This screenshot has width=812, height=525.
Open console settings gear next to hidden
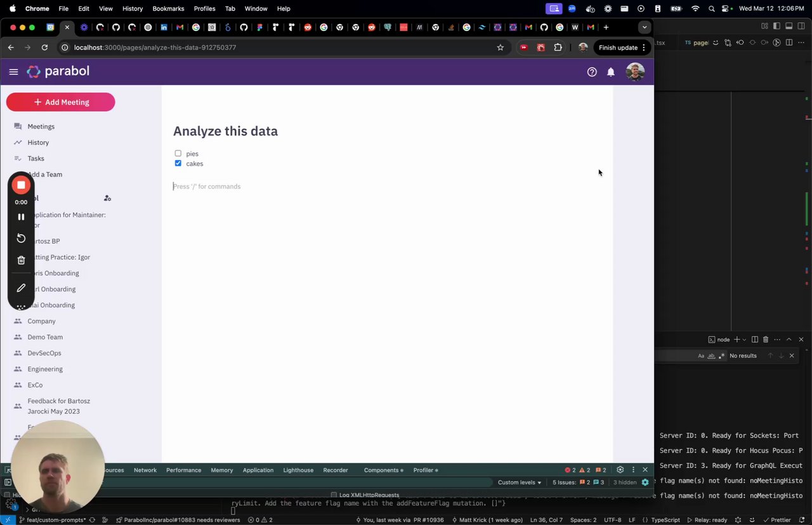645,482
